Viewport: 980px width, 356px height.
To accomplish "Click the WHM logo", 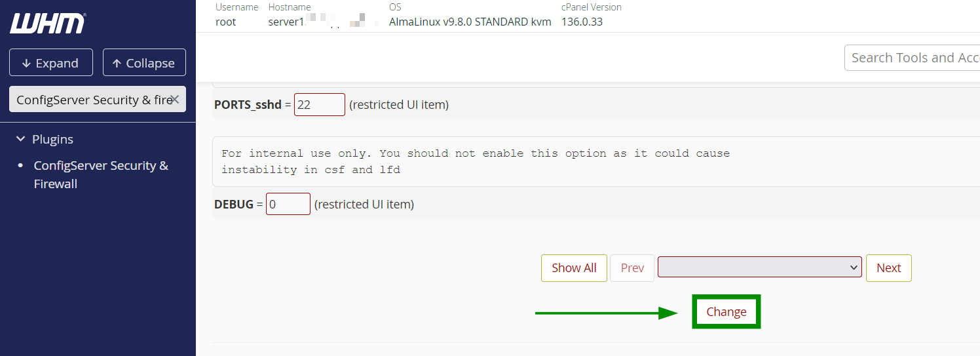I will click(x=48, y=24).
